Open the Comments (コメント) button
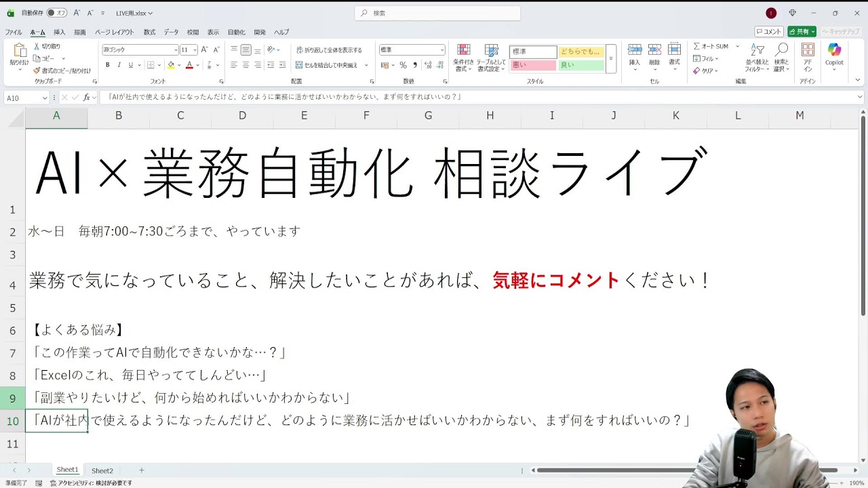 point(769,32)
